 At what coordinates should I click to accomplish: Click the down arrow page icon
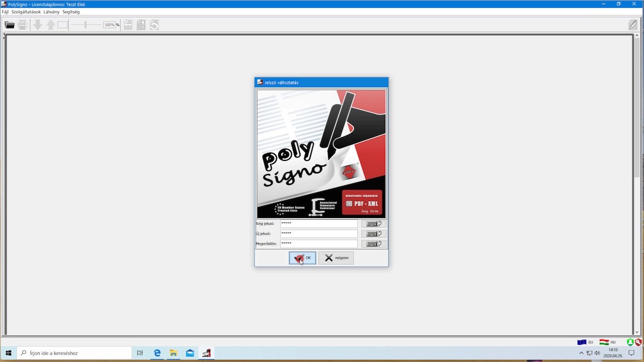tap(38, 25)
